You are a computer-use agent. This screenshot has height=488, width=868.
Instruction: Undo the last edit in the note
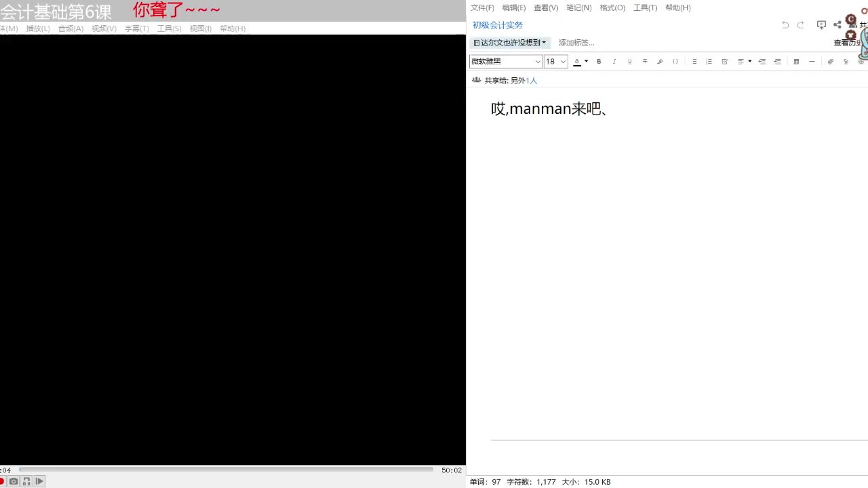[785, 24]
